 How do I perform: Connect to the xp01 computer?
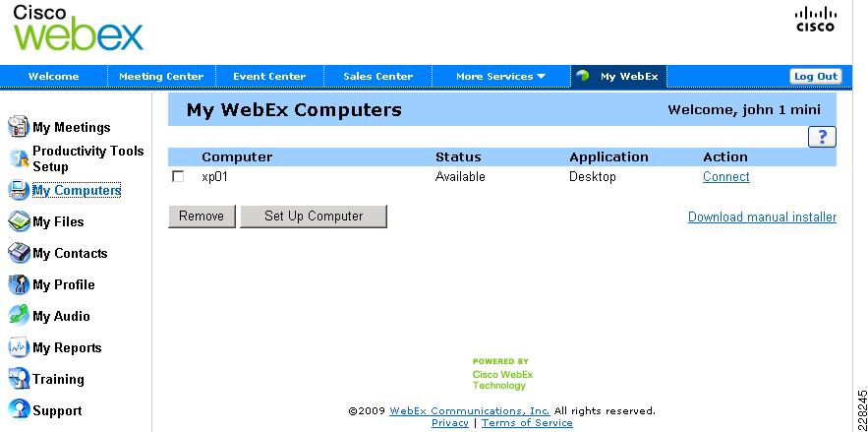725,177
